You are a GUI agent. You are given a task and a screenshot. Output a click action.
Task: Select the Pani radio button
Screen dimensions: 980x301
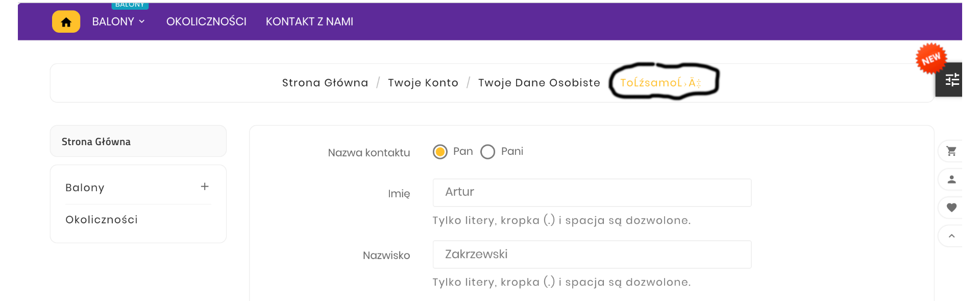[x=487, y=152]
